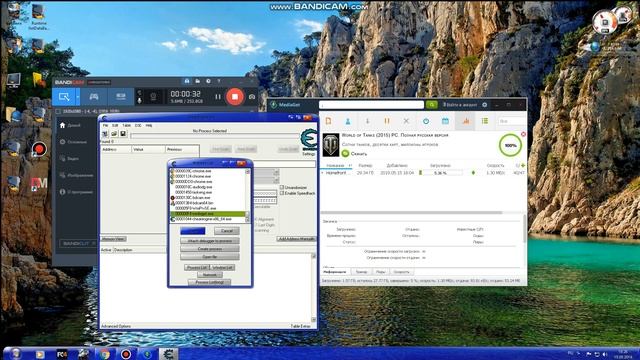Image resolution: width=640 pixels, height=360 pixels.
Task: Click the green download button for World of Tanks
Action: 354,154
